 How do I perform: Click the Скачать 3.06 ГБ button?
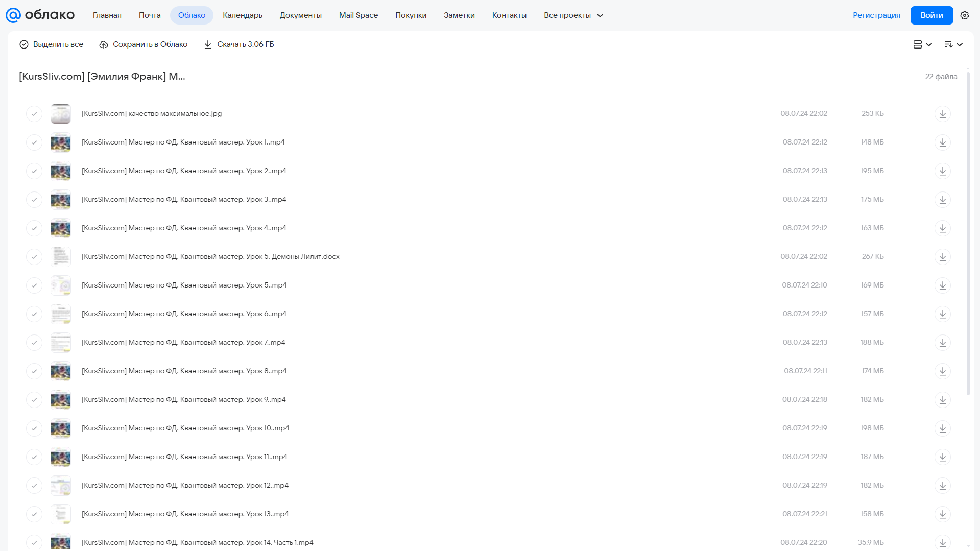click(239, 44)
